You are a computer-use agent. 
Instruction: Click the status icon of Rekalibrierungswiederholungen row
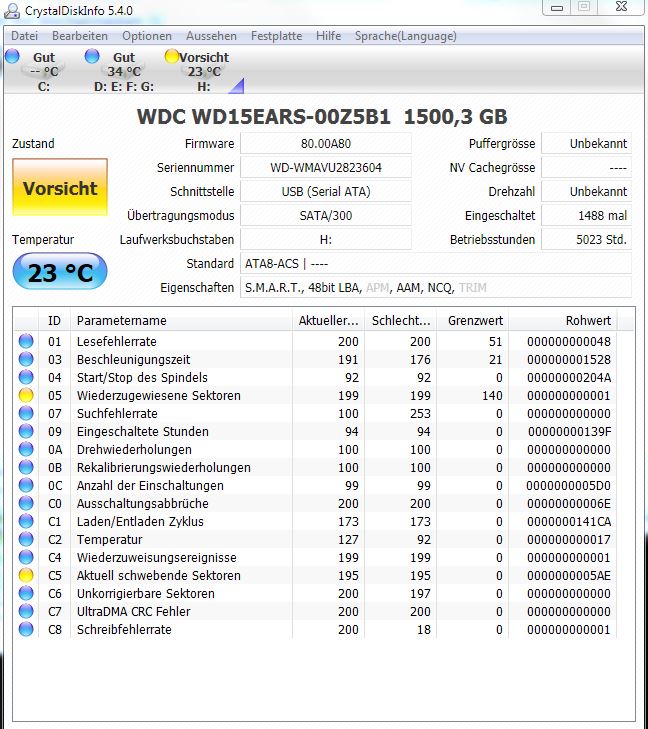[x=26, y=467]
